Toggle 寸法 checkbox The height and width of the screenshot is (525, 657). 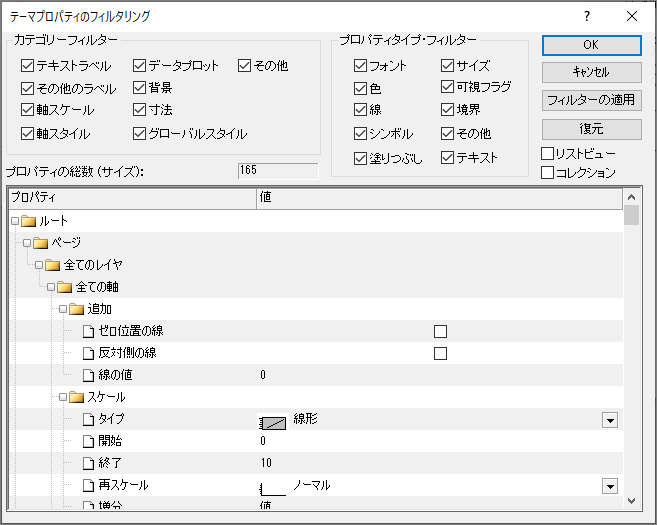(139, 110)
